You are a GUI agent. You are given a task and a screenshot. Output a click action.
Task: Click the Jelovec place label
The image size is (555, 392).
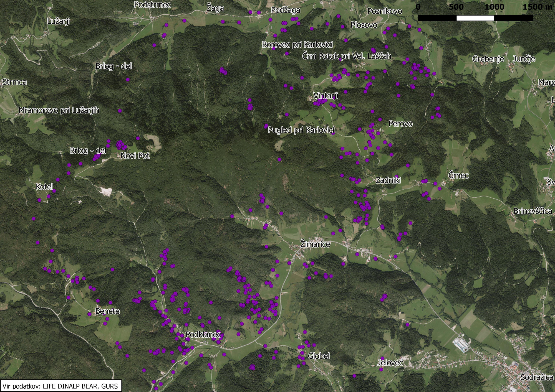pos(390,363)
